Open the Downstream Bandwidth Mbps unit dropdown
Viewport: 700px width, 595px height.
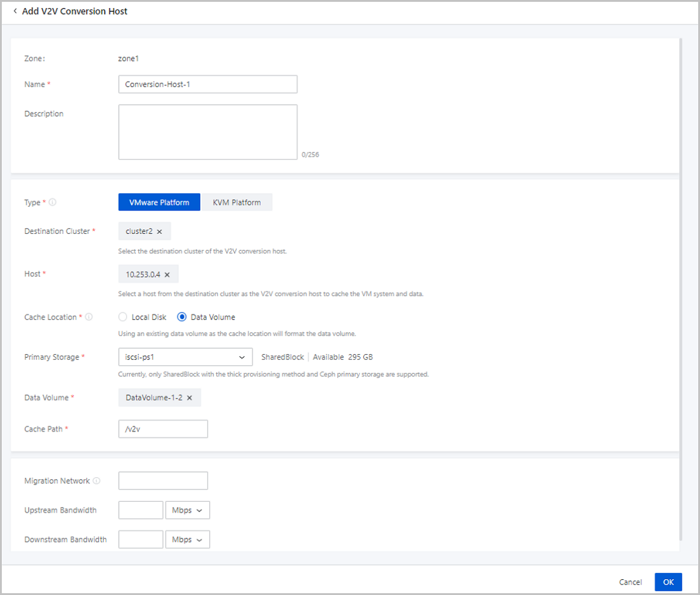coord(187,540)
